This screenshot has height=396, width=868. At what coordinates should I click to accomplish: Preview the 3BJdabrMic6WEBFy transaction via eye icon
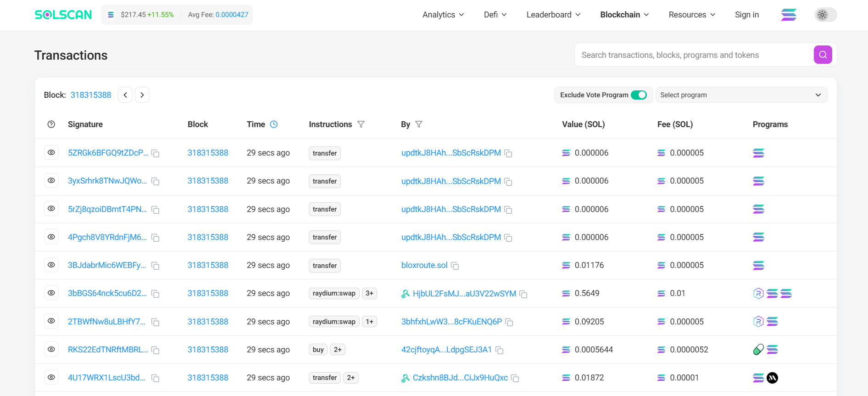51,265
